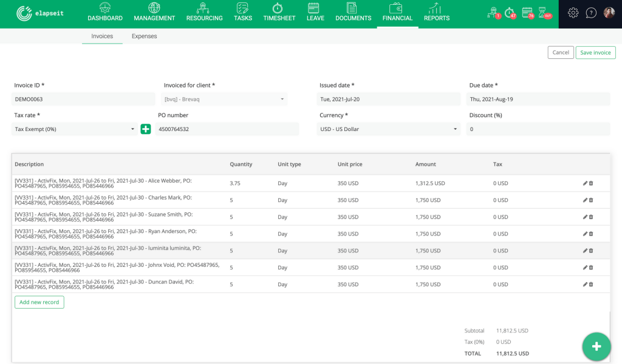Open the Timesheet section
Image resolution: width=622 pixels, height=364 pixels.
pos(279,12)
